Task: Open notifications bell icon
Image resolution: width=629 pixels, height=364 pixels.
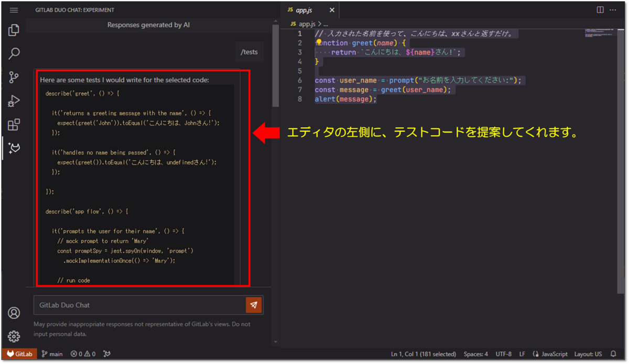Action: (x=613, y=354)
